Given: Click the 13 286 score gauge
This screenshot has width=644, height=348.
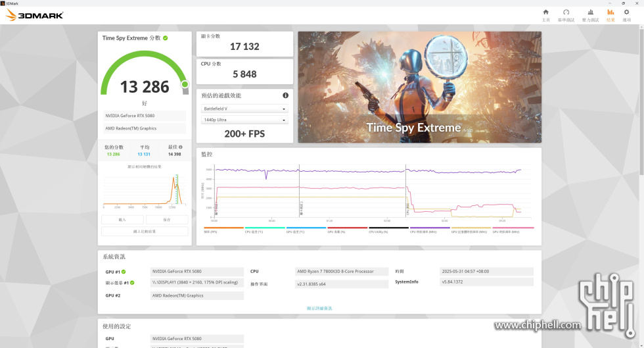Looking at the screenshot, I should 145,74.
